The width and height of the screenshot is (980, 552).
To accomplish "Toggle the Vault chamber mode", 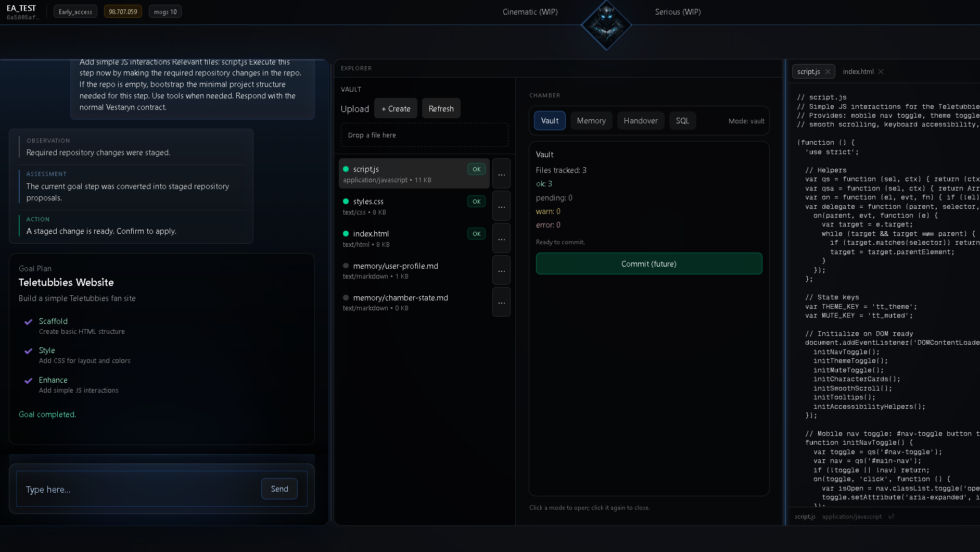I will point(550,121).
